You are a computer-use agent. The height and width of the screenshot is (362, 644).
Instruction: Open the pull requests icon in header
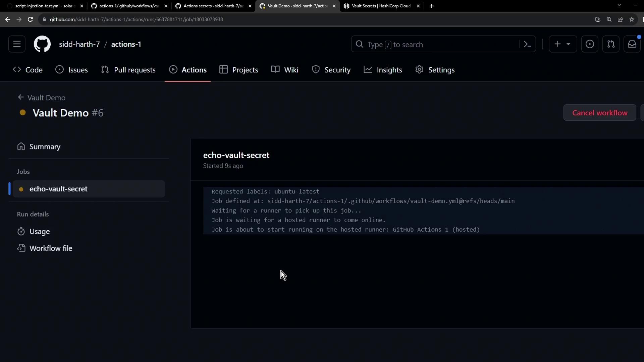[611, 44]
